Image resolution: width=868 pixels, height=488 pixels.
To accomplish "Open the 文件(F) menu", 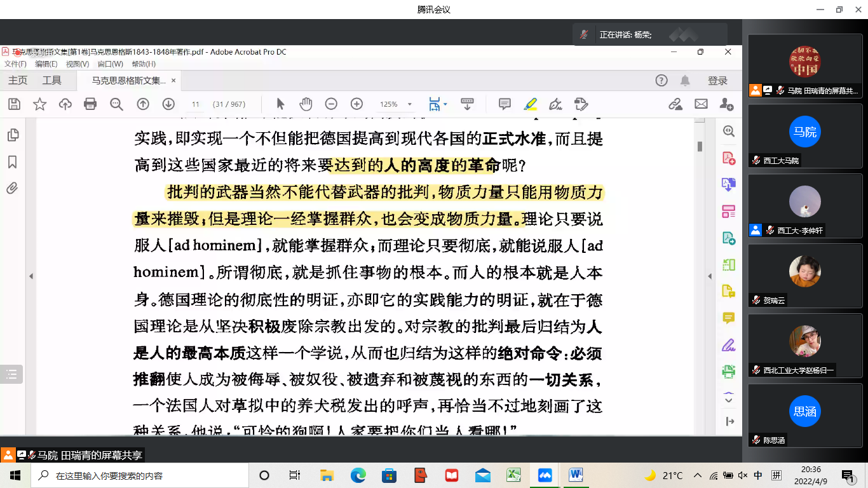I will click(x=15, y=64).
